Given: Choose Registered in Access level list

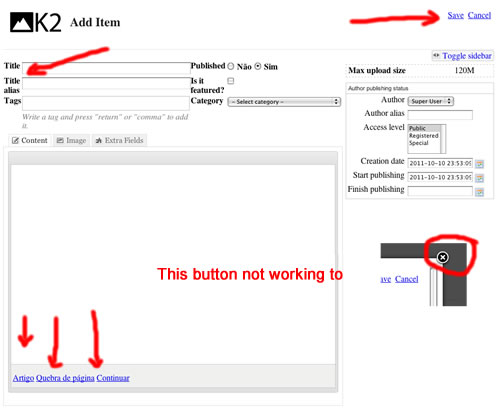Looking at the screenshot, I should tap(424, 136).
